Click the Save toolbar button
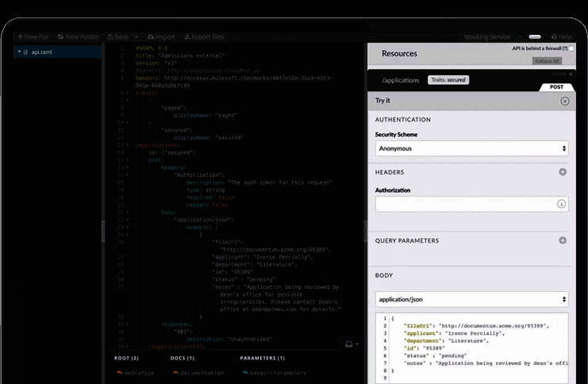Image resolution: width=588 pixels, height=384 pixels. 115,36
